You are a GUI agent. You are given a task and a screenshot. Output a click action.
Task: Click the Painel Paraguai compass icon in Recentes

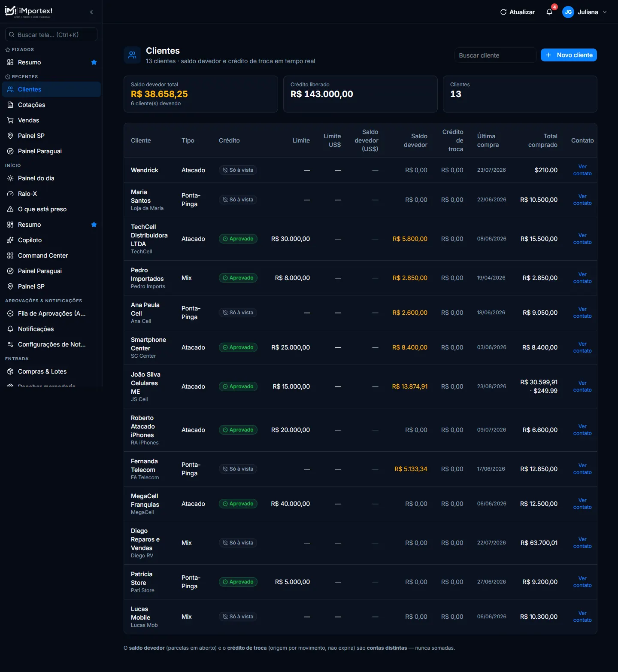[10, 151]
